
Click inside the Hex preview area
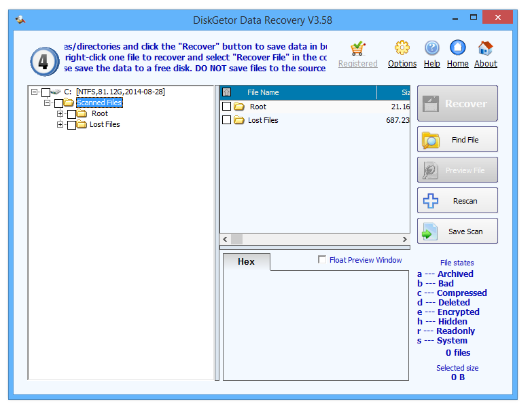point(315,325)
